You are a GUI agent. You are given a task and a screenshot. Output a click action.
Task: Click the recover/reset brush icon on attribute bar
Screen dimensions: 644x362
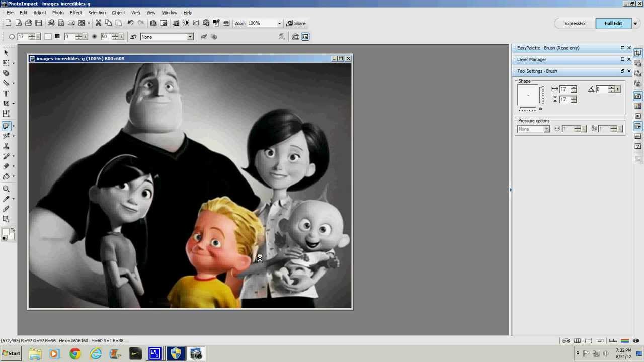pyautogui.click(x=133, y=37)
